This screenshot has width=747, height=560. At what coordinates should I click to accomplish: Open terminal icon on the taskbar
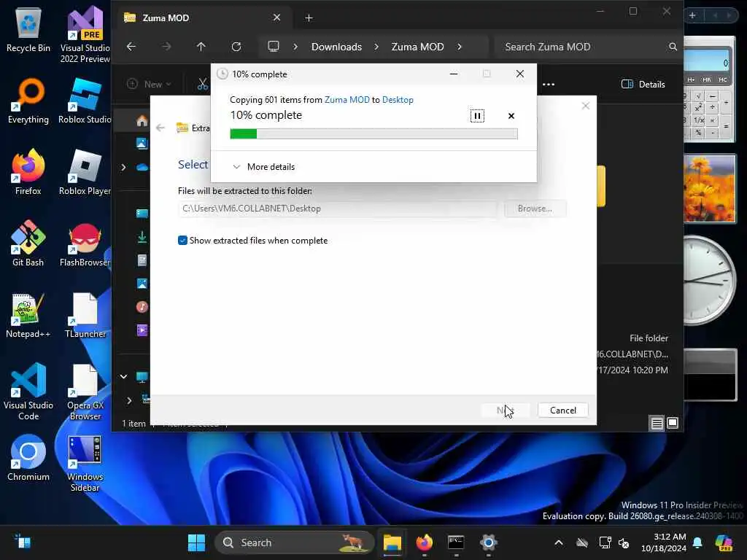(x=456, y=542)
